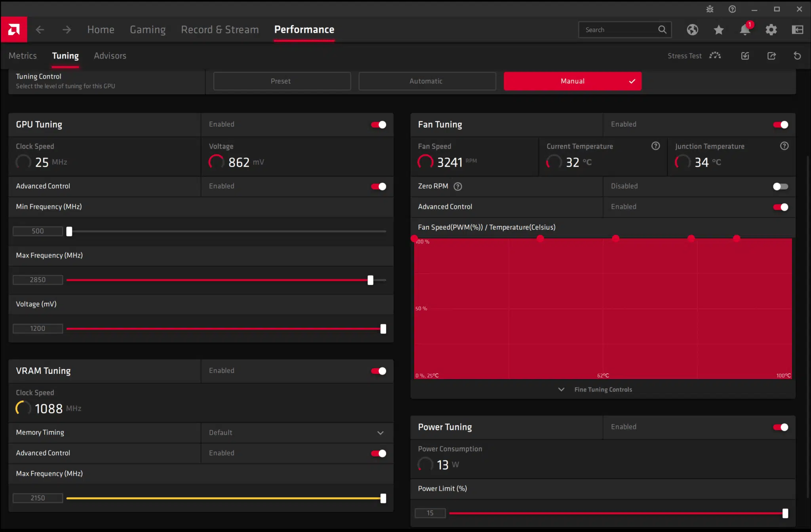811x532 pixels.
Task: Click VRAM Max Frequency value box 2150
Action: [38, 498]
